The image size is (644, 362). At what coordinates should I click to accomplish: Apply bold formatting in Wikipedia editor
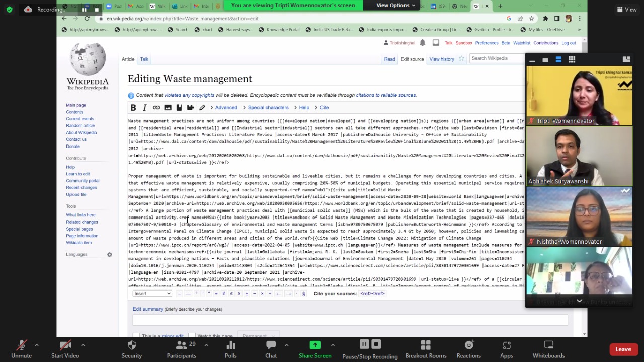(133, 108)
